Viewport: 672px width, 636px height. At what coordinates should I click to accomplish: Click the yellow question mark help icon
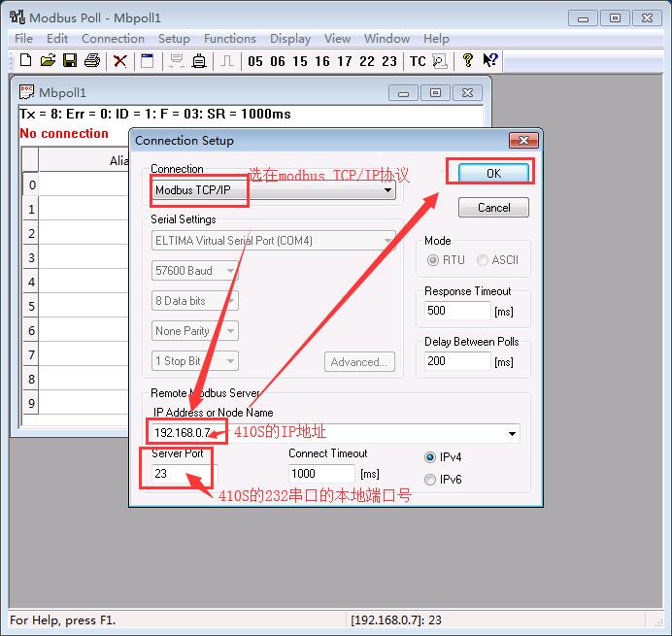click(467, 61)
